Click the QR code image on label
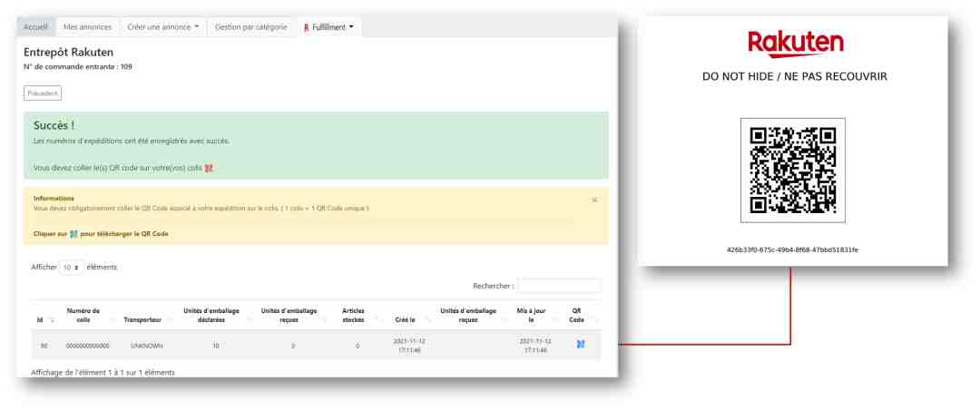The height and width of the screenshot is (410, 980). (793, 170)
